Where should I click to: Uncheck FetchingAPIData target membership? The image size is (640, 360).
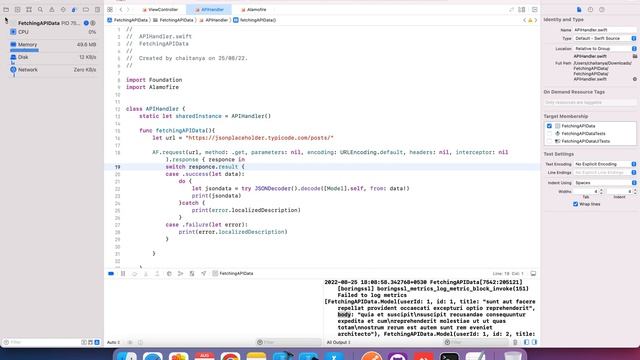pos(549,126)
